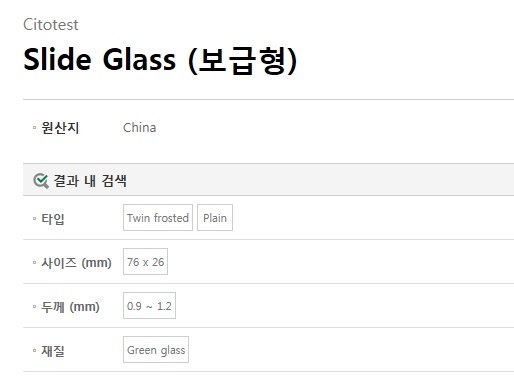The width and height of the screenshot is (514, 385).
Task: Click the square bullet beside 두께 (mm)
Action: [34, 307]
